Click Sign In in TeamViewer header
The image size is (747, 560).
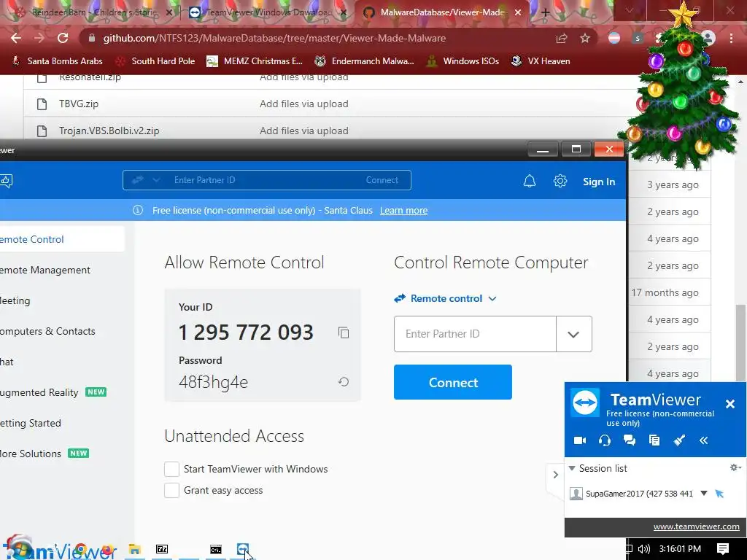(599, 182)
